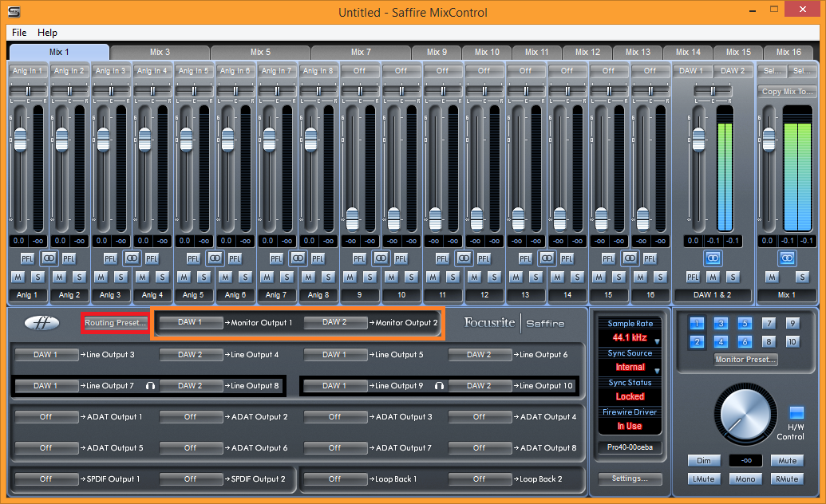Solo the Anlg 1 channel

(x=38, y=277)
